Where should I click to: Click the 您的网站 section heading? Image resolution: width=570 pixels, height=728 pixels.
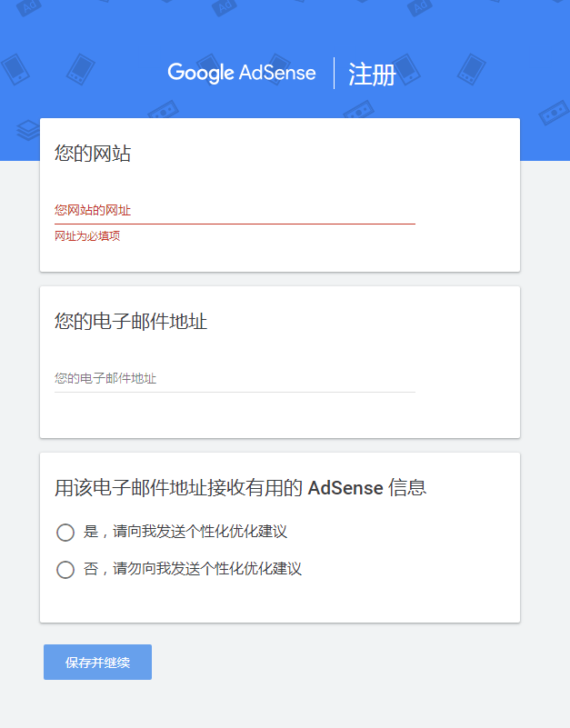click(x=93, y=154)
